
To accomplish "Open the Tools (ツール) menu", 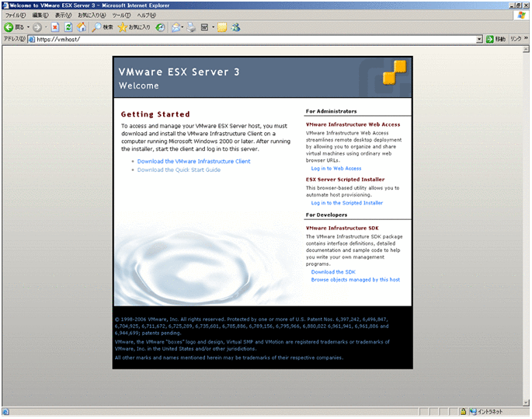I will point(121,16).
